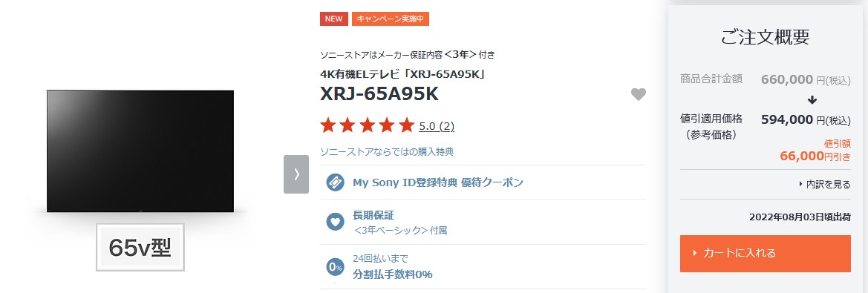The width and height of the screenshot is (868, 293).
Task: Click the TV product image
Action: coord(140,151)
